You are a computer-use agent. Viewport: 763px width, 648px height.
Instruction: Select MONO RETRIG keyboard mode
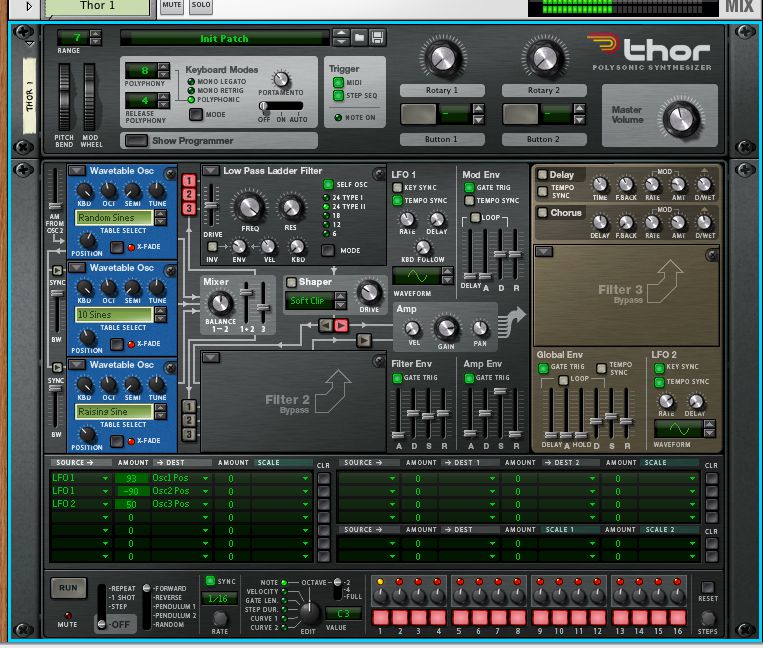pos(191,90)
